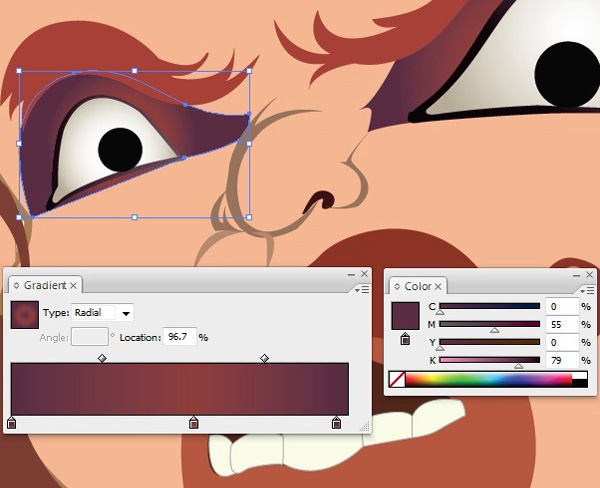Minimize the Color panel window
The width and height of the screenshot is (600, 488).
click(x=576, y=275)
